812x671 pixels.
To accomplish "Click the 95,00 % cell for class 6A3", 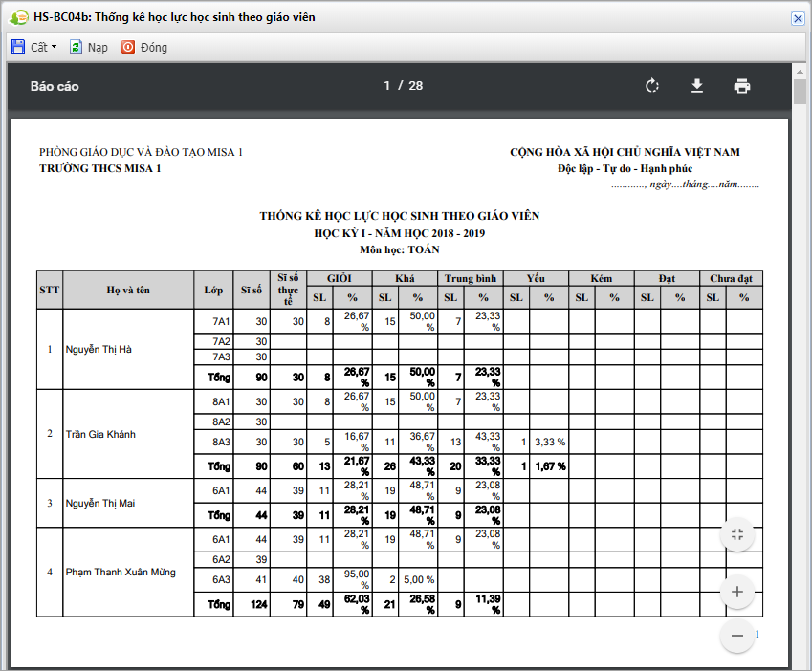I will coord(353,580).
